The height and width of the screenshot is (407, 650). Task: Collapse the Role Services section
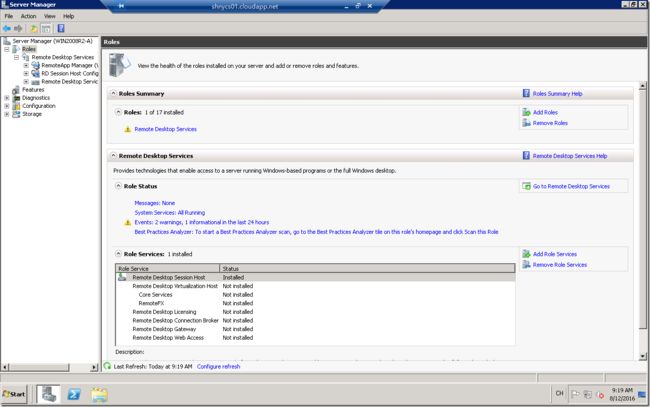coord(118,253)
